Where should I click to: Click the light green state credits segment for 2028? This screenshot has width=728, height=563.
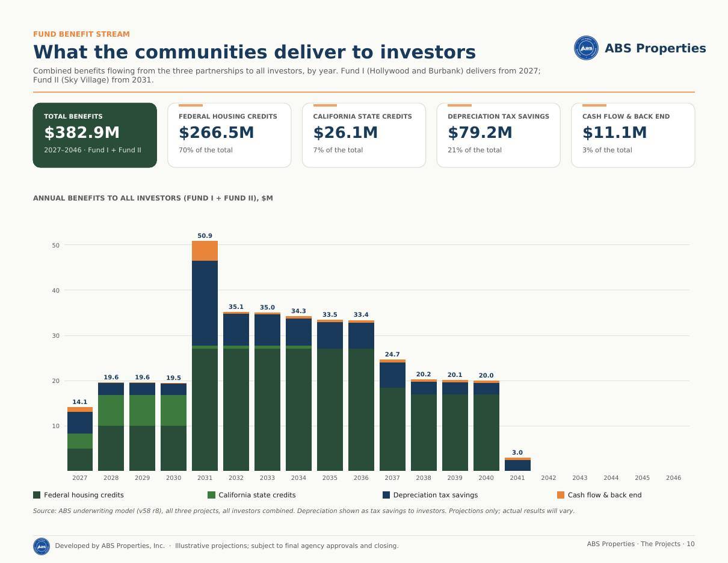tap(111, 411)
